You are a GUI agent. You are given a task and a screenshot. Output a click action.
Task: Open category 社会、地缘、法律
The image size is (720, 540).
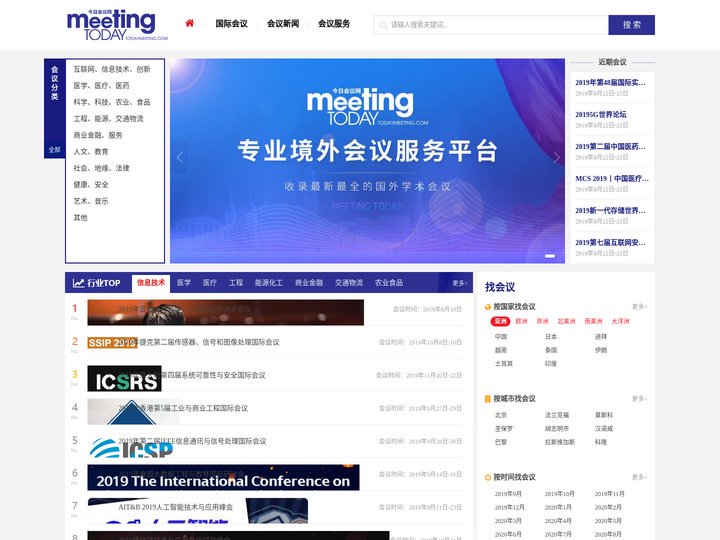101,169
